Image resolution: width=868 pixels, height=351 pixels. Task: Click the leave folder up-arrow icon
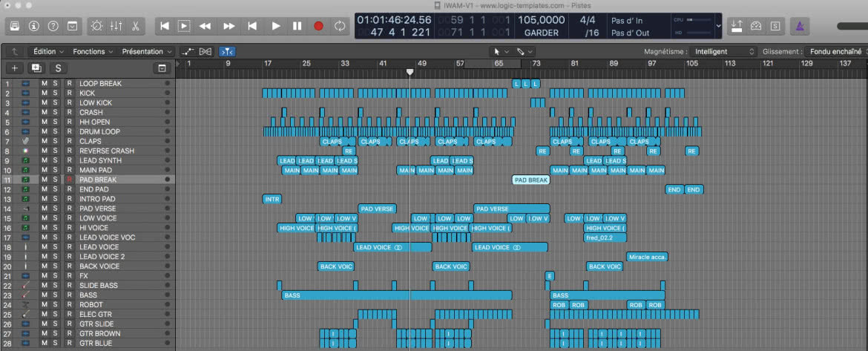coord(14,51)
